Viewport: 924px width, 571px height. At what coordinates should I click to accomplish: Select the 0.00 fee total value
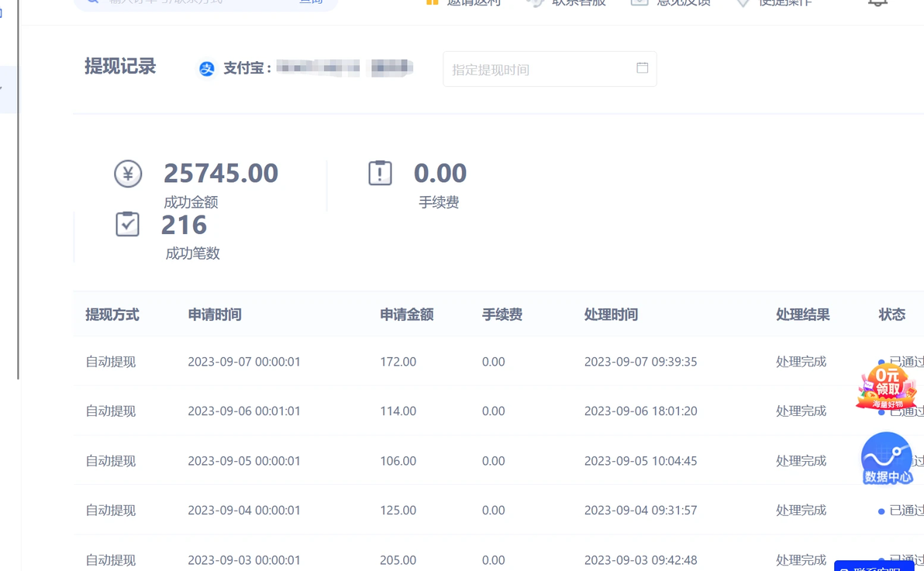[x=440, y=174]
